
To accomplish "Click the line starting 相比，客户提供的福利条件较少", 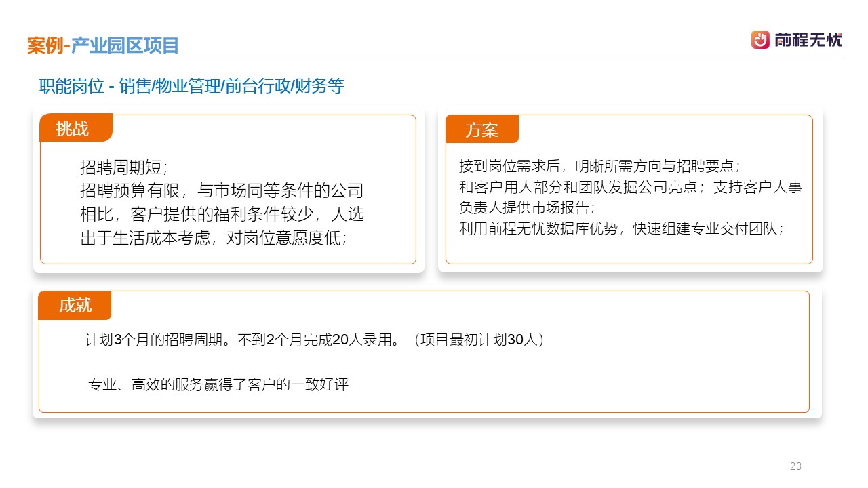I will (x=222, y=214).
